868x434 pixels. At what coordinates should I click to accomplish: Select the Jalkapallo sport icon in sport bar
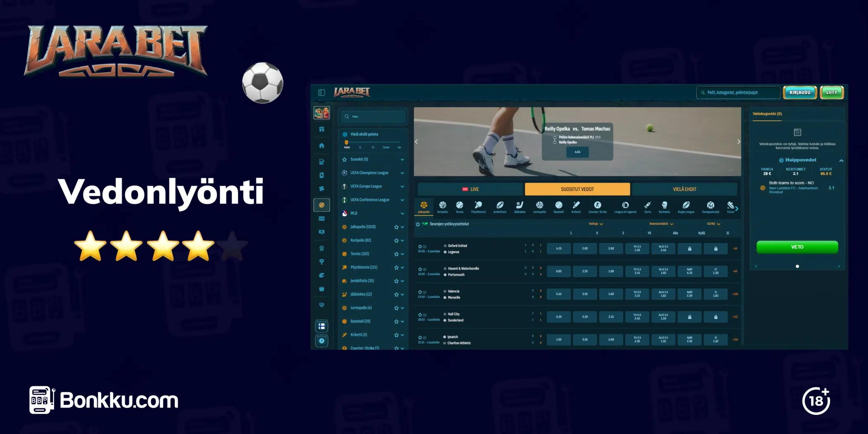click(x=424, y=207)
